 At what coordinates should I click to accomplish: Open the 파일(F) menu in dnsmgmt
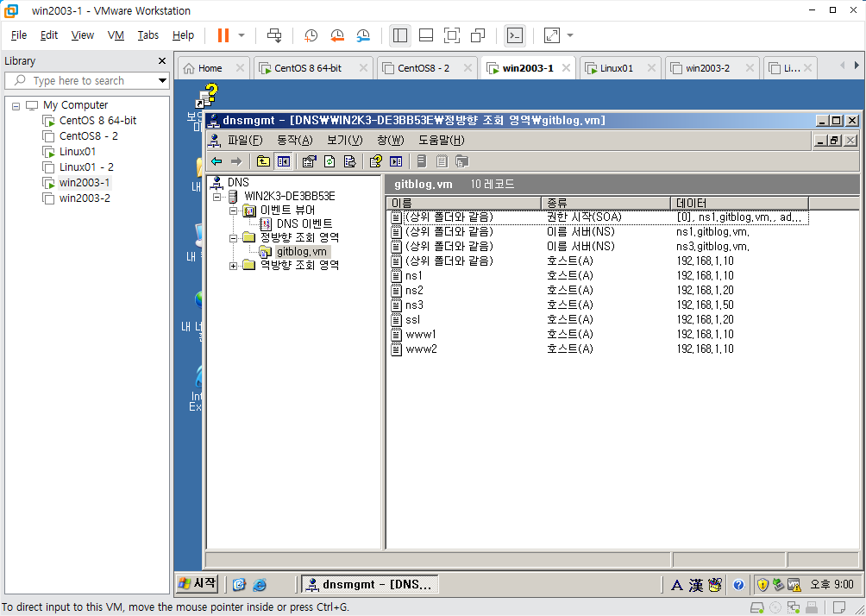pos(245,141)
